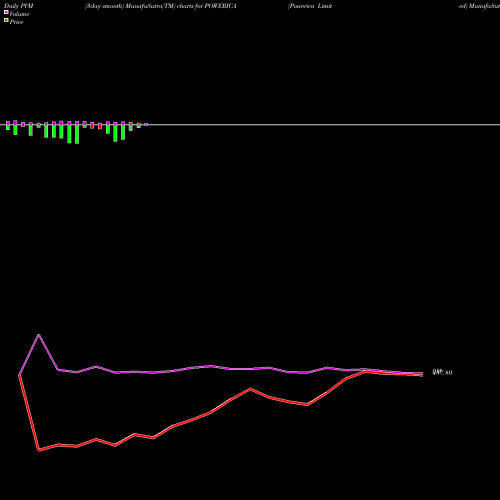Click the Powerica Limited company name text
Screen dimensions: 500x500
(310, 6)
